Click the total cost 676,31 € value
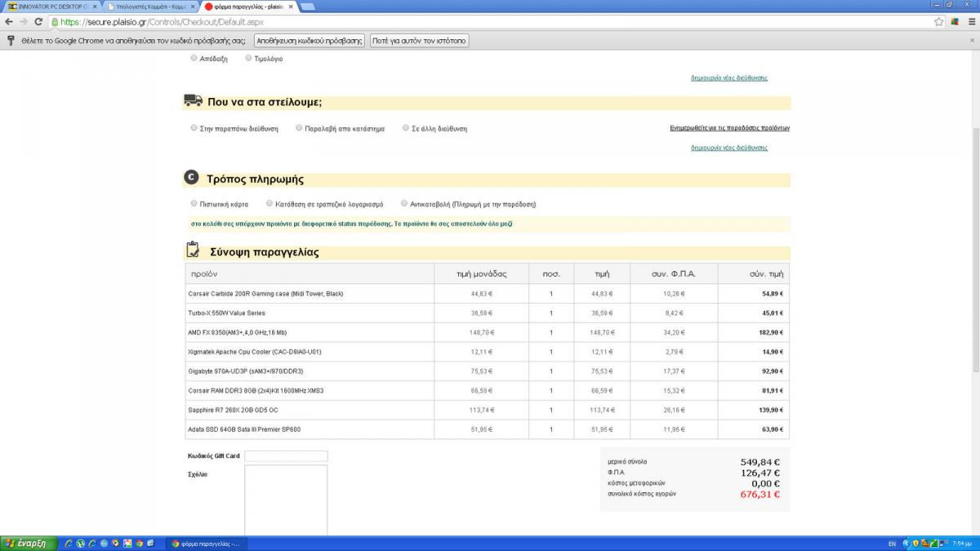 coord(759,494)
